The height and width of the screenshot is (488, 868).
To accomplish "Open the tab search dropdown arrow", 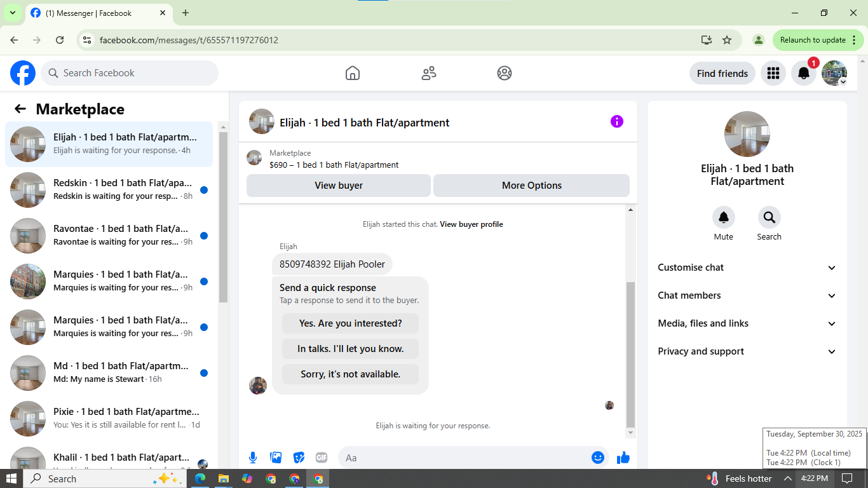I will point(12,13).
